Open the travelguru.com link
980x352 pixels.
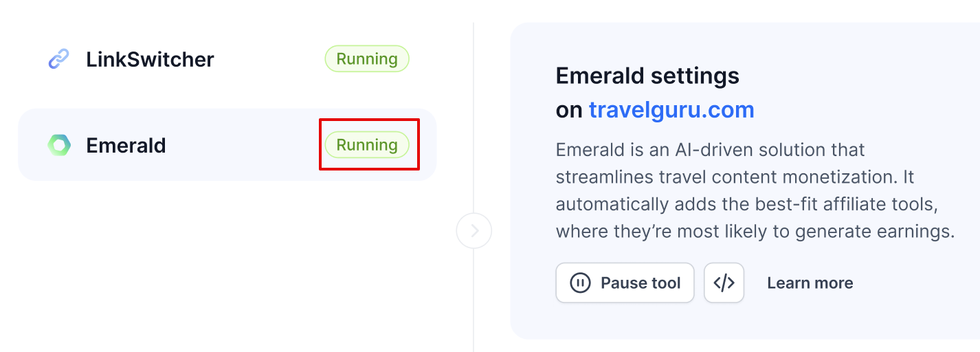(671, 109)
